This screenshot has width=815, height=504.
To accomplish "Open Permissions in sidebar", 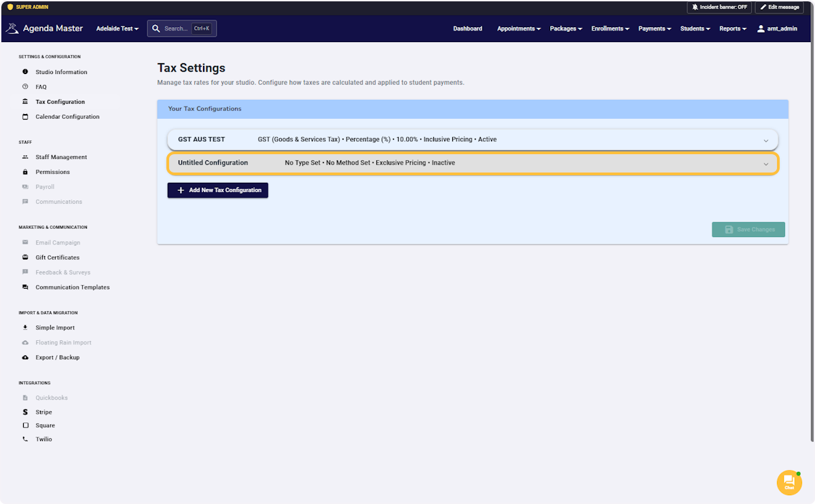I will click(x=53, y=172).
